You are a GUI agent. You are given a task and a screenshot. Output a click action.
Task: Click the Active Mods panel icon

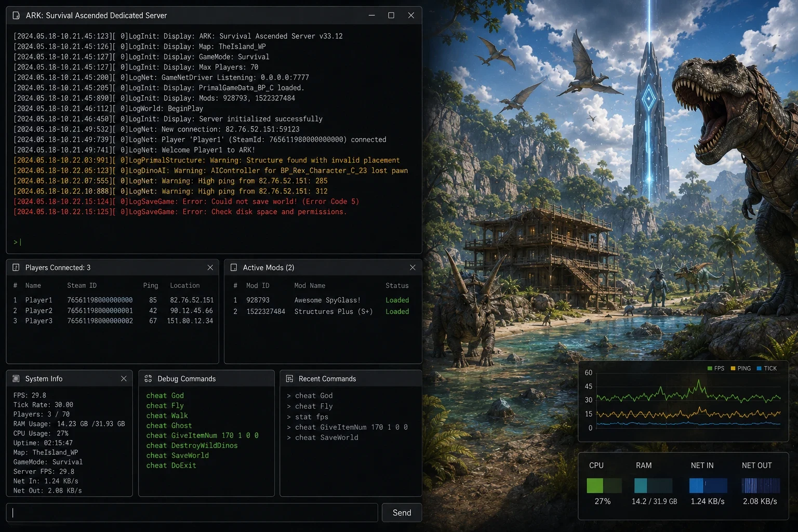click(x=234, y=268)
